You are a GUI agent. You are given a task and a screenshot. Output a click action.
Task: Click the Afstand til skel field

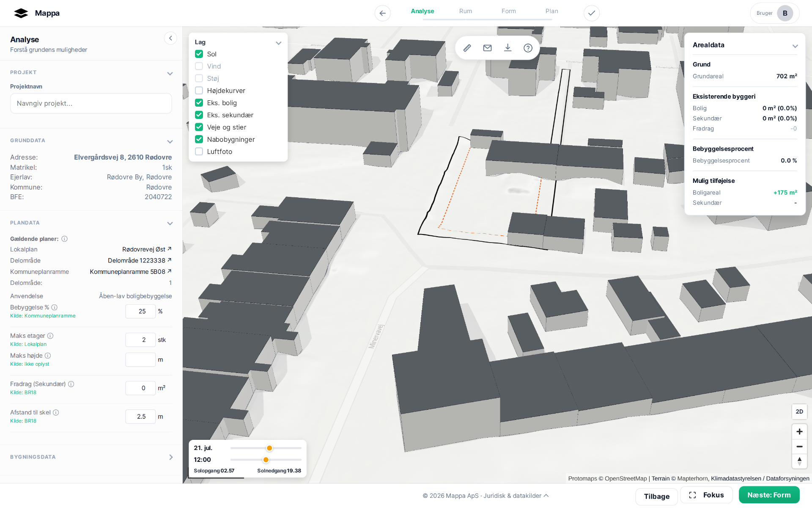tap(140, 417)
